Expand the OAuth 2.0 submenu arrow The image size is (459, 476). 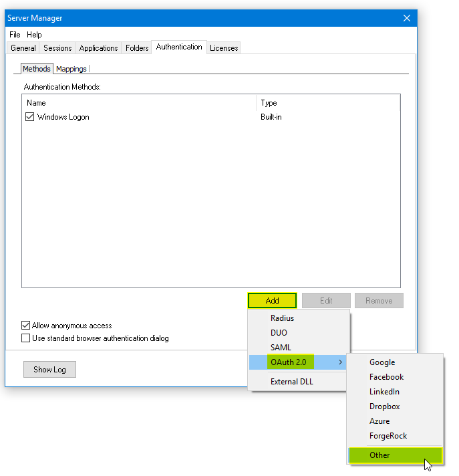click(340, 362)
